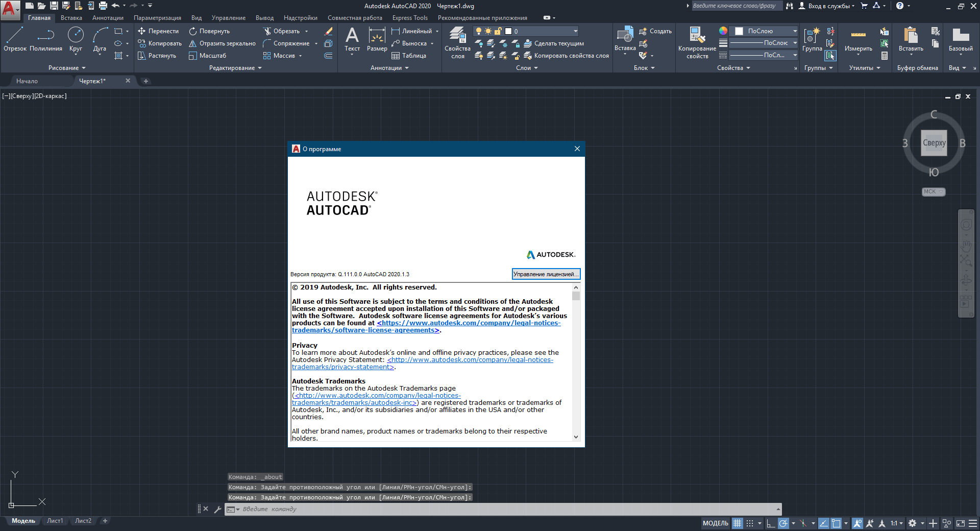Toggle drawing grid display in status bar

pyautogui.click(x=737, y=523)
